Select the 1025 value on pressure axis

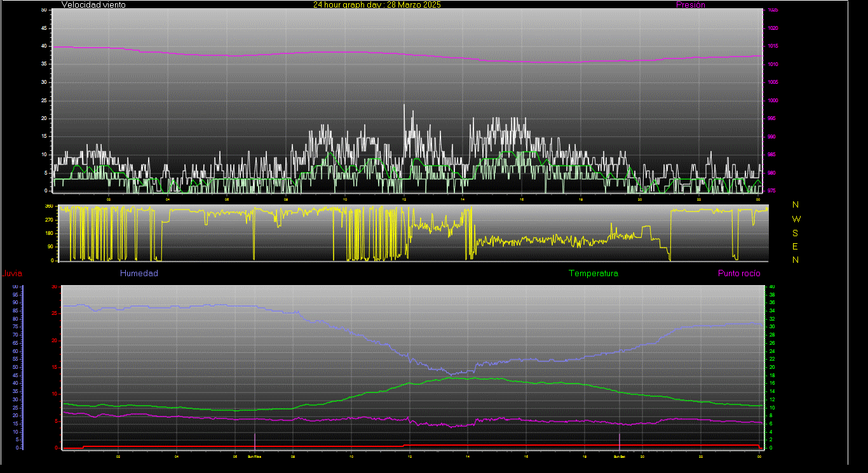click(x=772, y=10)
